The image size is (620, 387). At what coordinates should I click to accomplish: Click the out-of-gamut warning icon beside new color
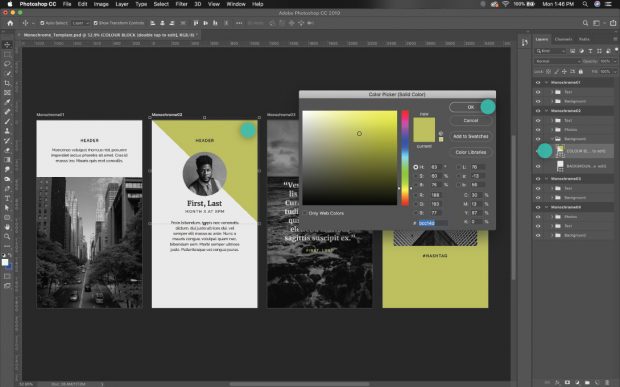pos(441,134)
